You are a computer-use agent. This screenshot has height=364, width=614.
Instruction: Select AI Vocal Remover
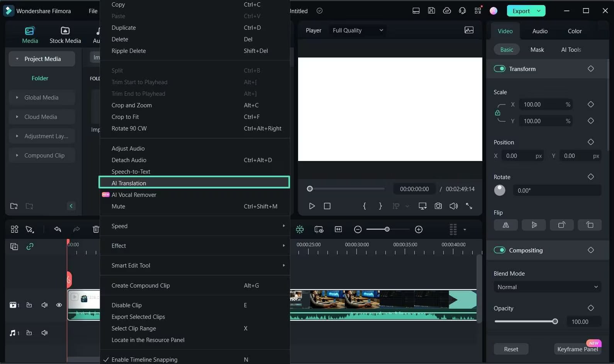(x=195, y=195)
